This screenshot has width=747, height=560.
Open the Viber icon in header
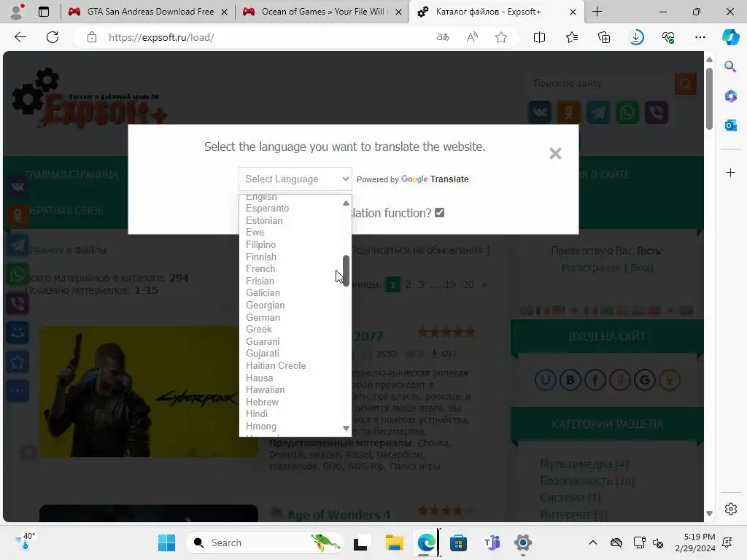click(x=657, y=113)
